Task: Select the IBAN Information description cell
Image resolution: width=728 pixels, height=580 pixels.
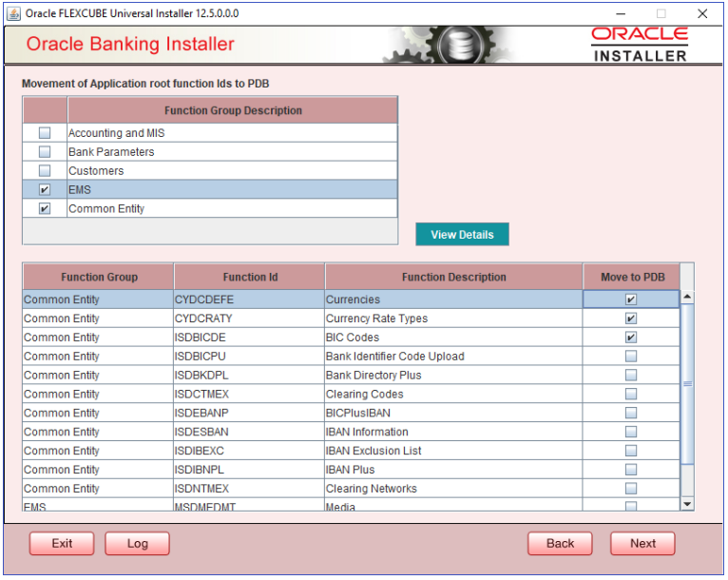Action: click(453, 432)
